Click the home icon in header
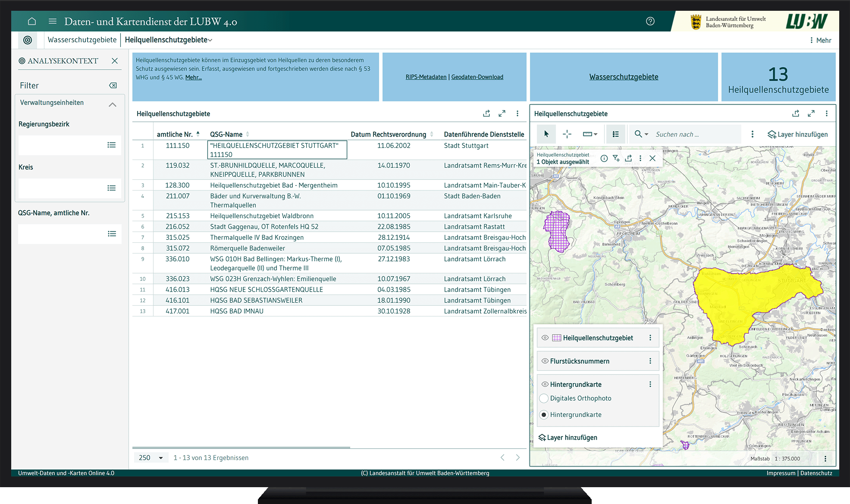 click(32, 21)
